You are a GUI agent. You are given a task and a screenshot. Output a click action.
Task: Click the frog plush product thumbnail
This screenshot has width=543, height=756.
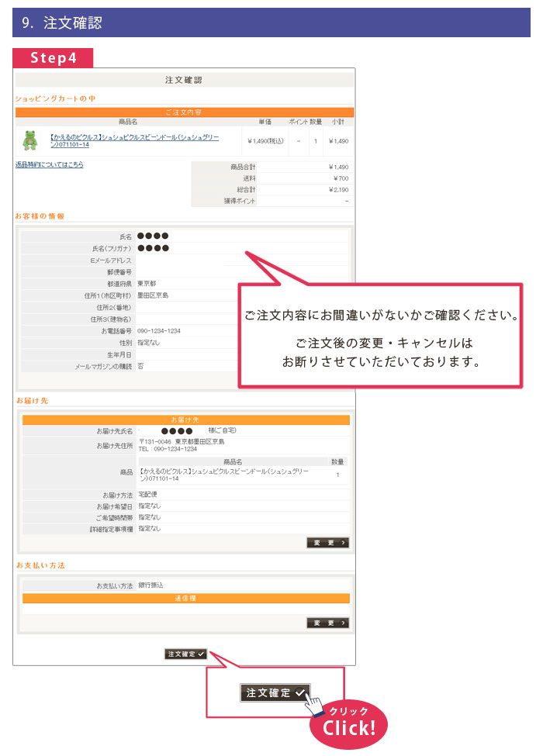point(30,140)
